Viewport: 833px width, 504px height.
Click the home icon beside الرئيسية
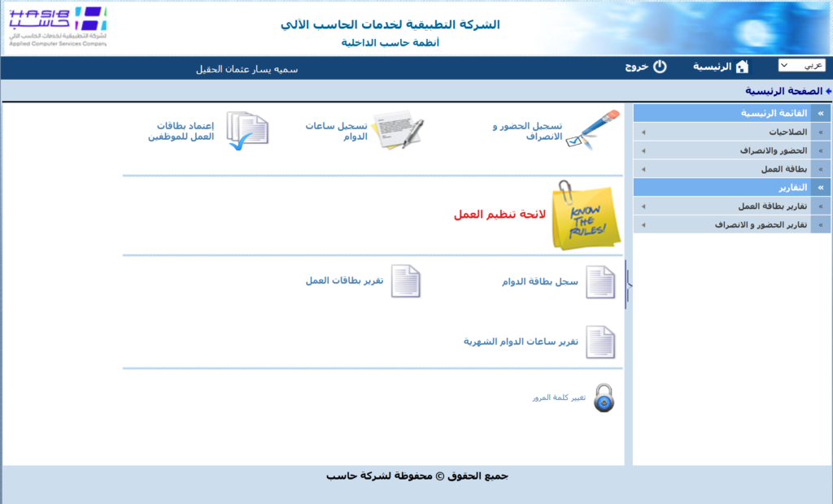click(742, 67)
